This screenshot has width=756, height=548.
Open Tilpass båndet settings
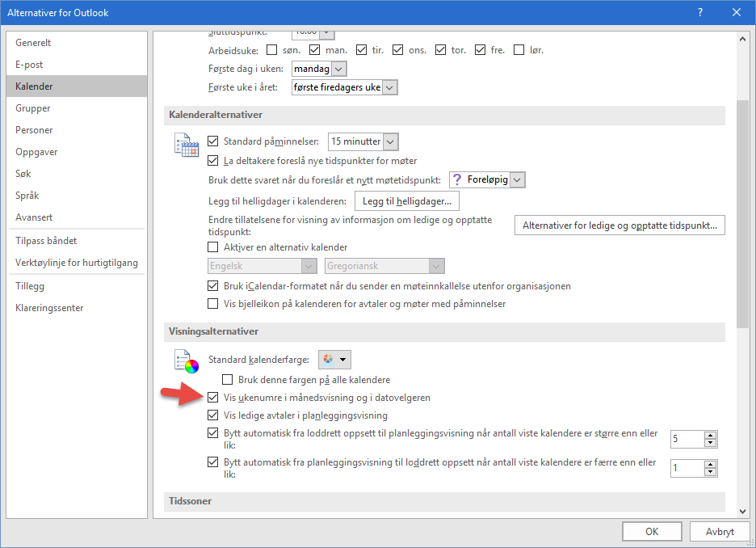click(77, 241)
